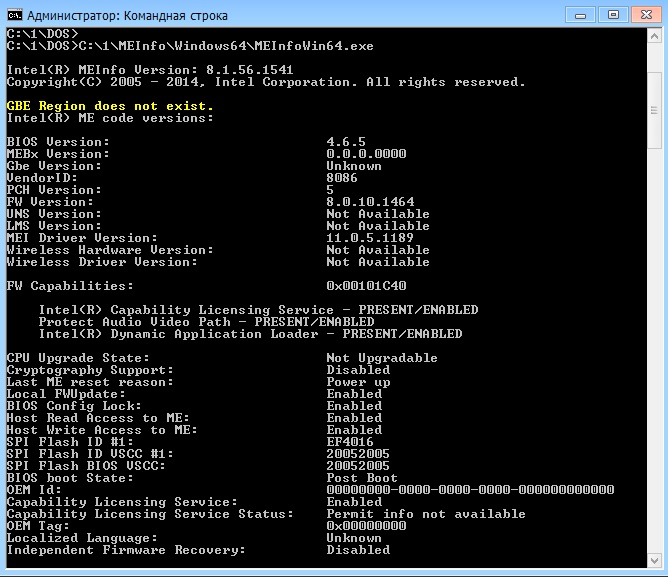Click 'Permit info not available' status
This screenshot has height=577, width=668.
pos(426,514)
